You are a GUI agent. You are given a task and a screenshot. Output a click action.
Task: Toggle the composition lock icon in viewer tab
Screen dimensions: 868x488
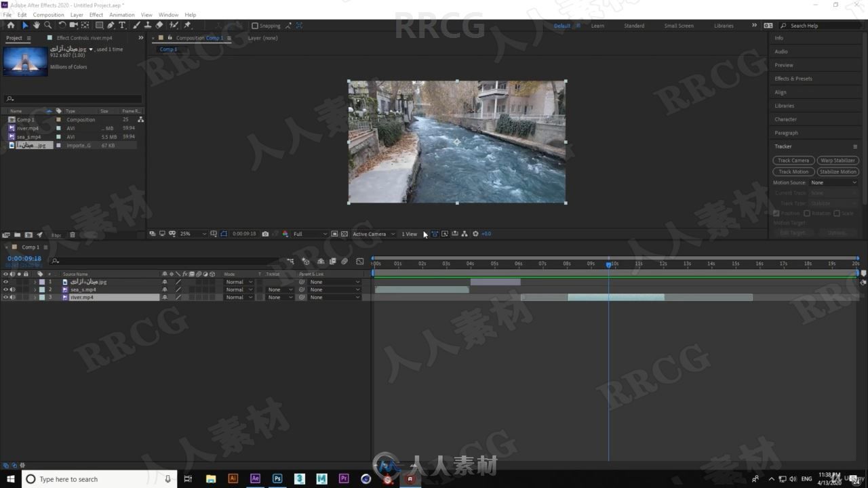170,38
